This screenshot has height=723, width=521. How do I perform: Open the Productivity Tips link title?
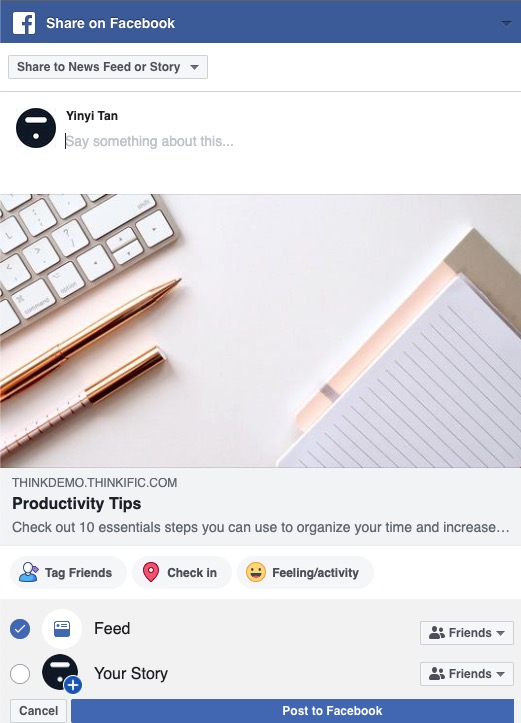pos(77,503)
